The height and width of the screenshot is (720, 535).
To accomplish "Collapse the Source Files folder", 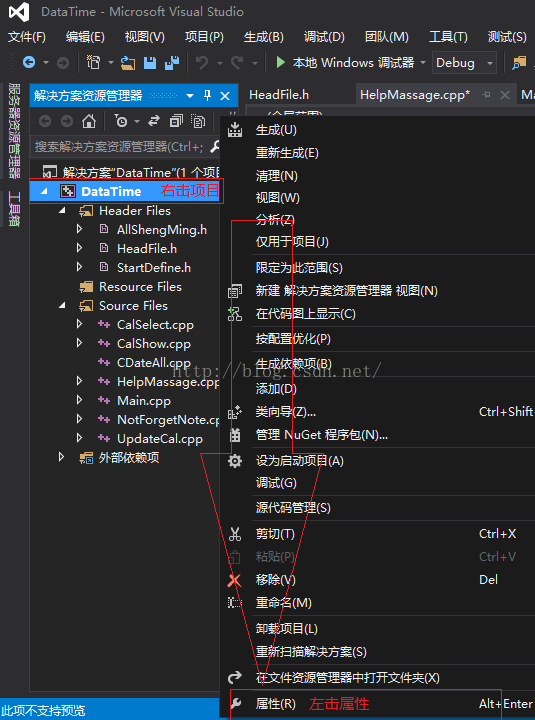I will pos(62,306).
